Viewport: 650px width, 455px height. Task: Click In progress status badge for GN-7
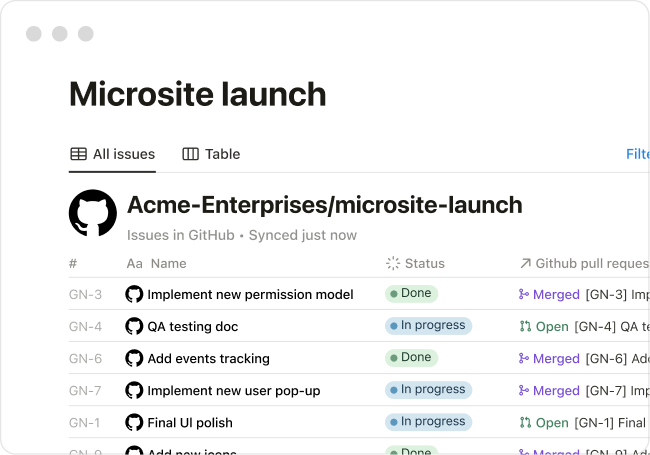click(x=428, y=390)
